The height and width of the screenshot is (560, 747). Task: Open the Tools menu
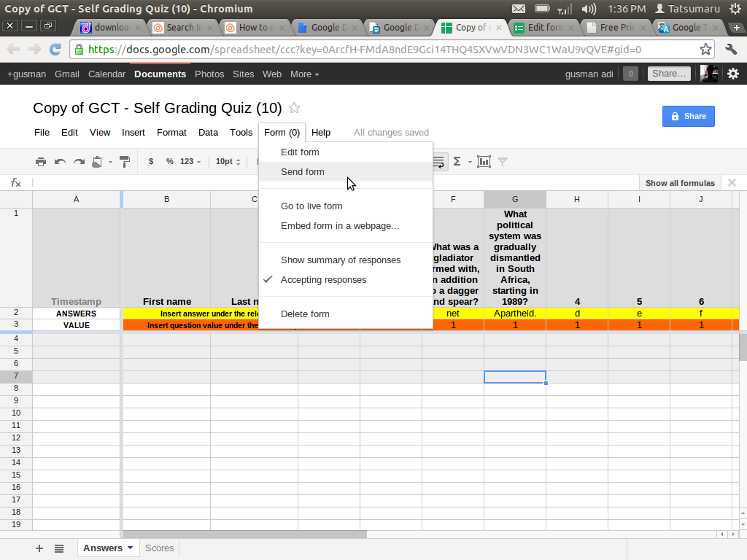click(241, 133)
